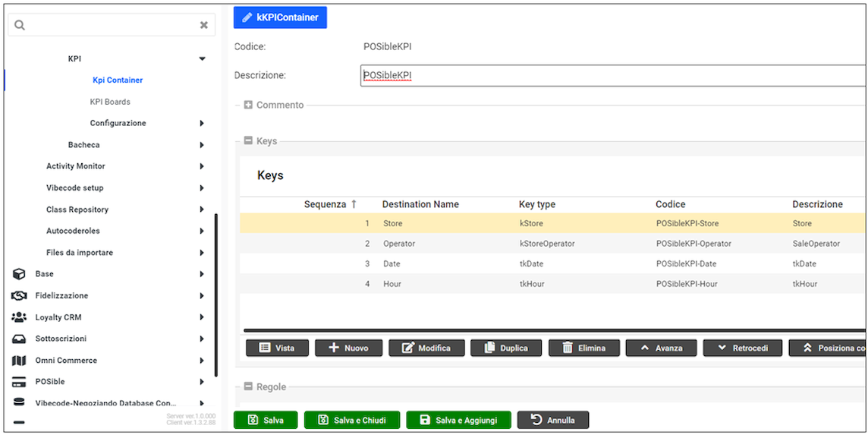
Task: Click the Fidelizzazione handshake icon
Action: click(20, 296)
